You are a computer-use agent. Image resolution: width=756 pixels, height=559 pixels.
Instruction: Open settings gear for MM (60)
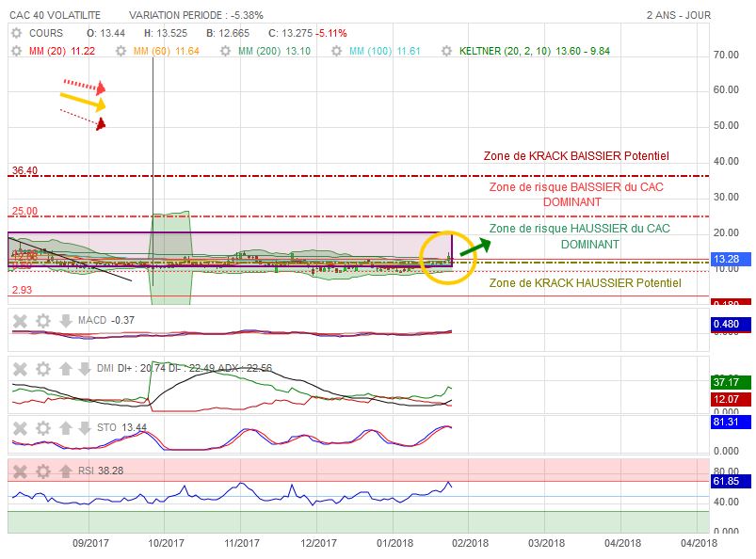click(121, 51)
